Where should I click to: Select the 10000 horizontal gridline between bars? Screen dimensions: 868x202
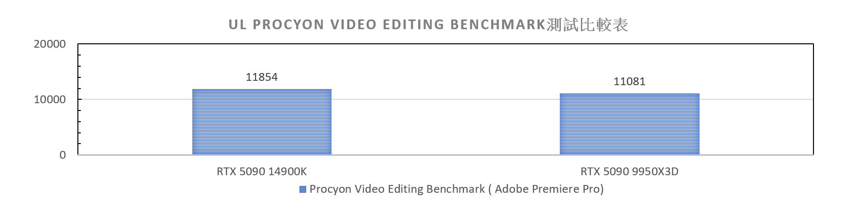tap(445, 99)
